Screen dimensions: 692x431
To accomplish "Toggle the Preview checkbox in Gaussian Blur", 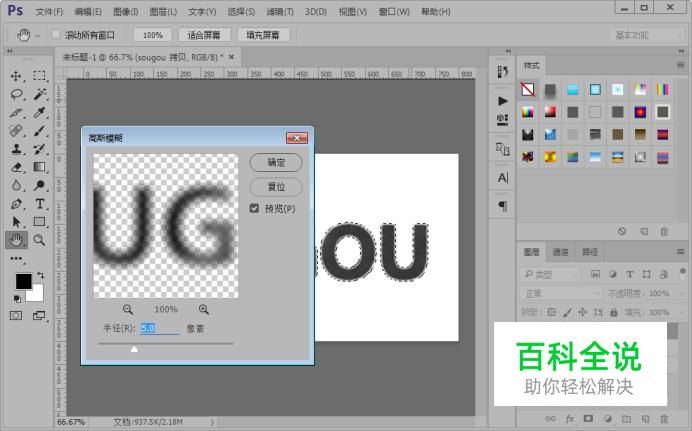I will coord(254,208).
